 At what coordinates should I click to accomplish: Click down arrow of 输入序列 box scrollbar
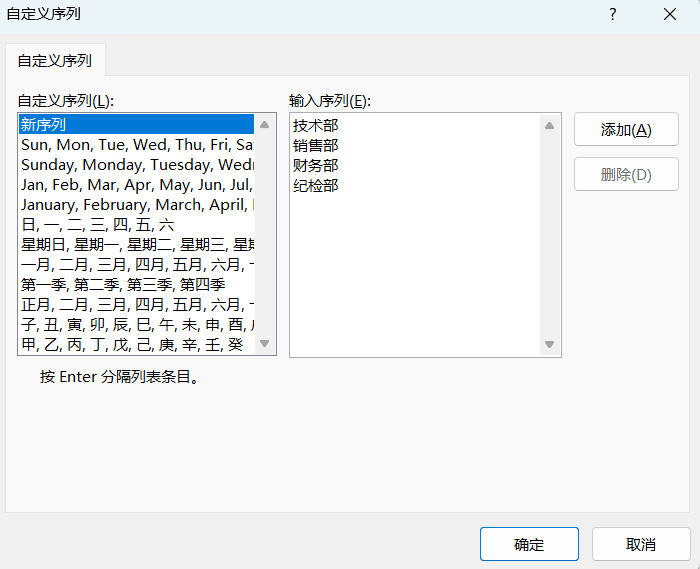click(549, 345)
